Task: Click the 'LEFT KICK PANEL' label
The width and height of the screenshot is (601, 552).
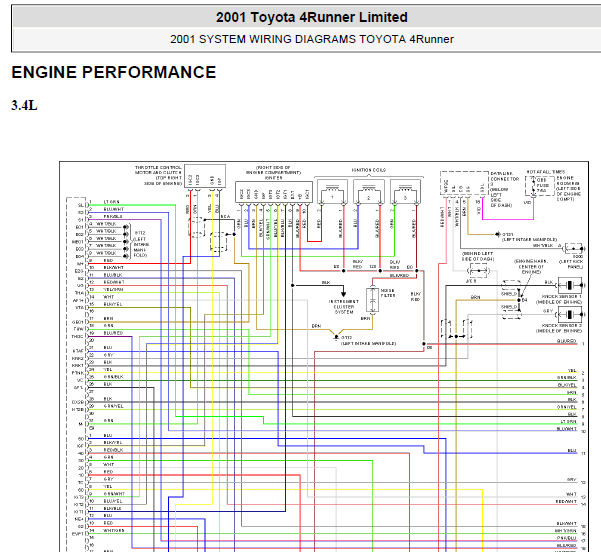Action: [x=571, y=264]
